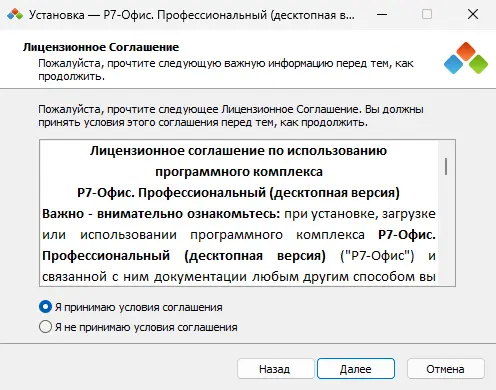Click the R7-Office installer icon in title bar
This screenshot has height=390, width=496.
[15, 15]
